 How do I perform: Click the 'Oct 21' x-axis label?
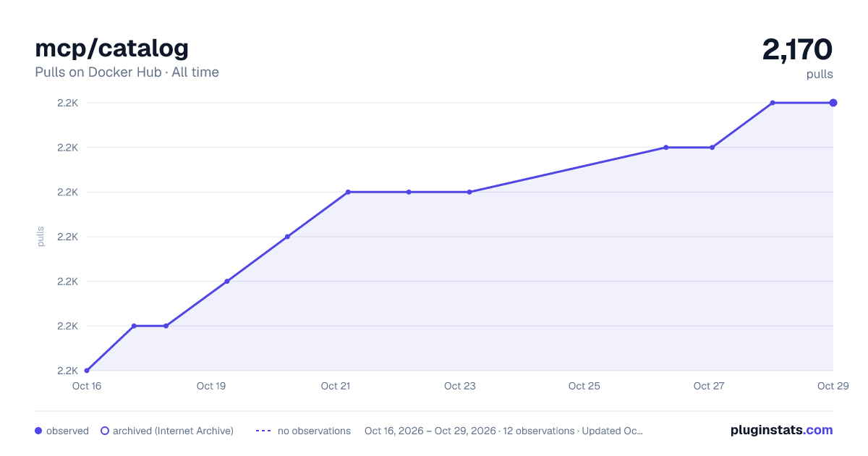336,386
